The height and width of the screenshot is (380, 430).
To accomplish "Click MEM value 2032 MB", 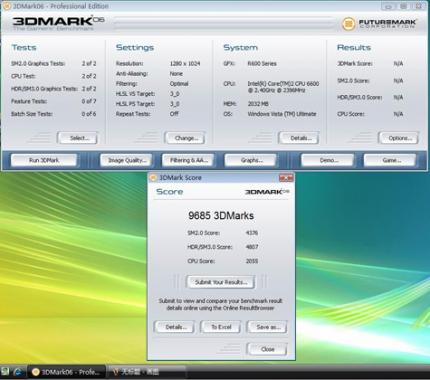I will click(258, 104).
